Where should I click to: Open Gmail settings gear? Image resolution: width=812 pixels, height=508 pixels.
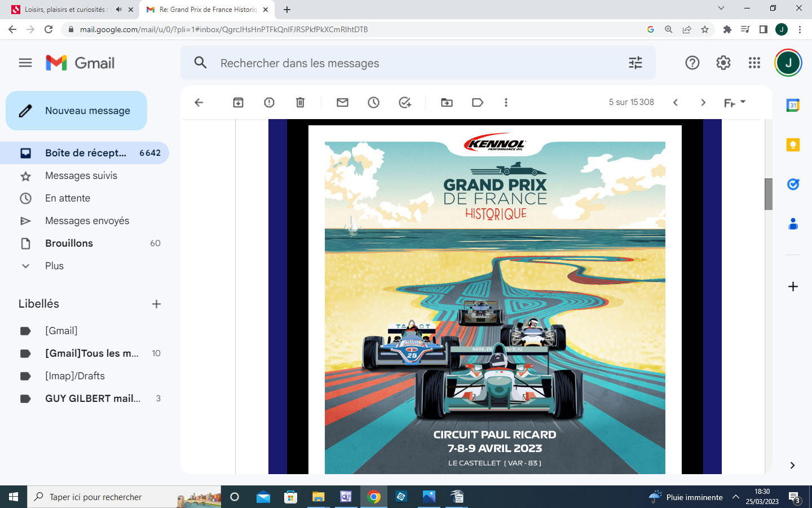click(723, 63)
